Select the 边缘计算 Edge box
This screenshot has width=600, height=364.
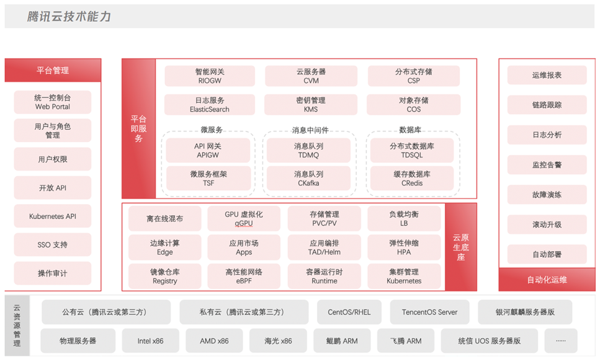point(165,248)
